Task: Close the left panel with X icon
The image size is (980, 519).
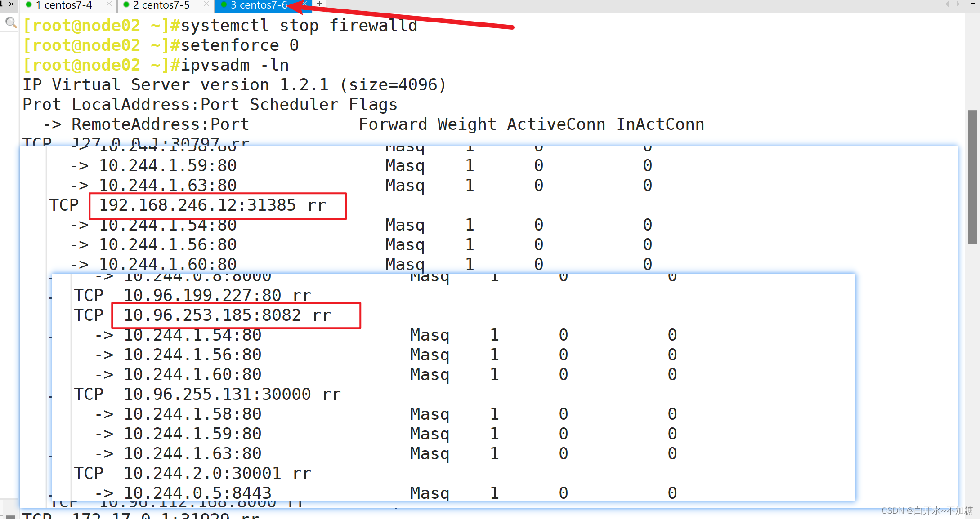Action: (12, 4)
